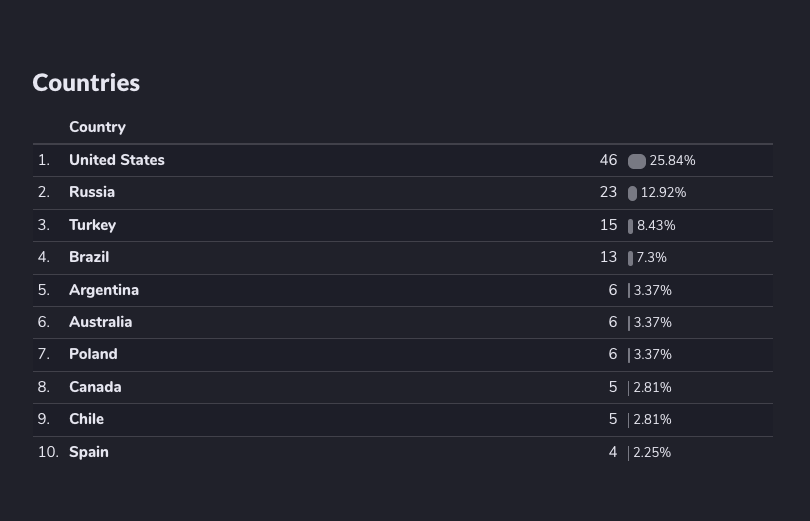Click the Country column header
Image resolution: width=810 pixels, height=521 pixels.
pyautogui.click(x=97, y=127)
